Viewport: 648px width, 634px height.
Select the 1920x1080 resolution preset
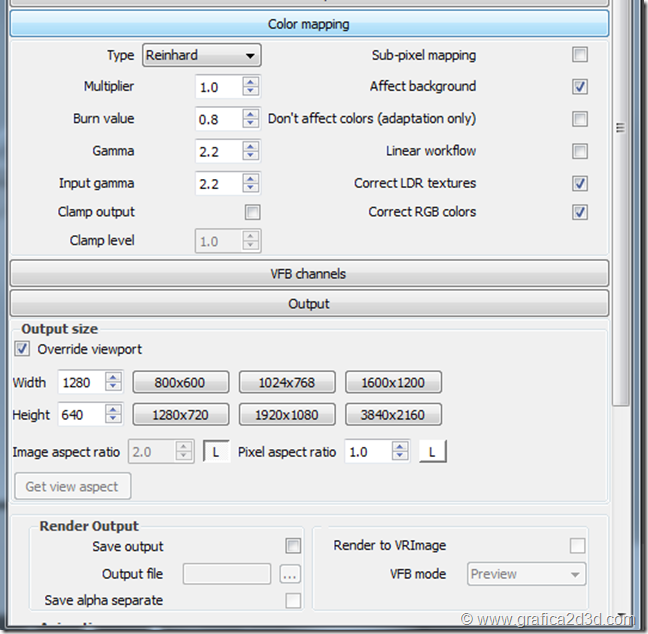coord(288,414)
